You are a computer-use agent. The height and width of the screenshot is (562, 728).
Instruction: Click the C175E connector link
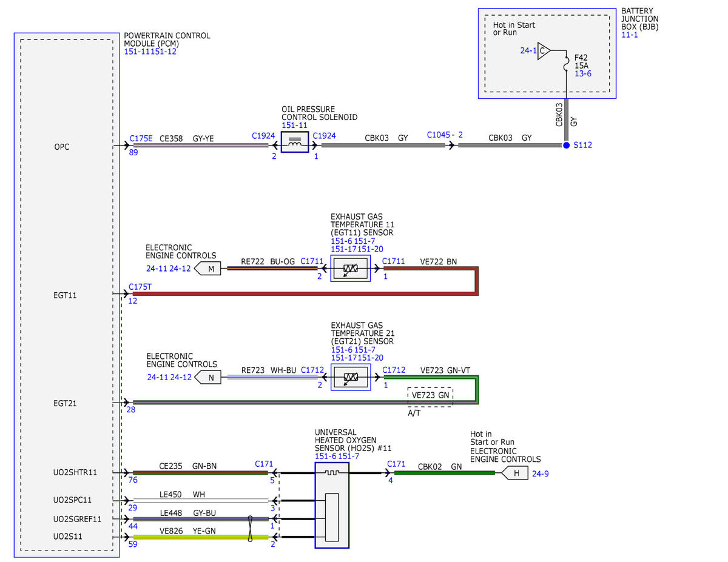[x=141, y=138]
